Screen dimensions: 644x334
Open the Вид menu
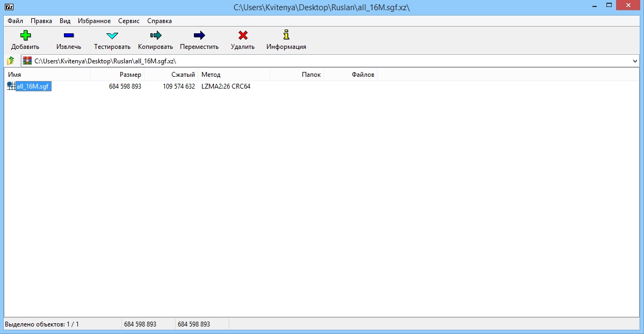pyautogui.click(x=64, y=20)
